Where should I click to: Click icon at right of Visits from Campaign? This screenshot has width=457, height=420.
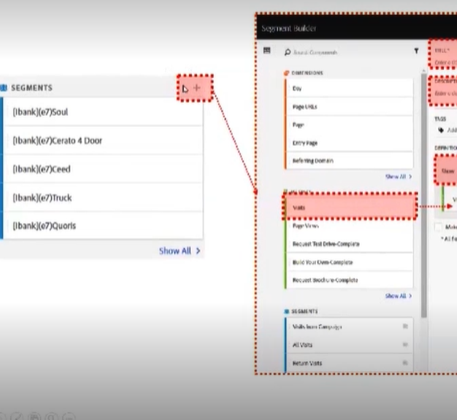pyautogui.click(x=405, y=326)
